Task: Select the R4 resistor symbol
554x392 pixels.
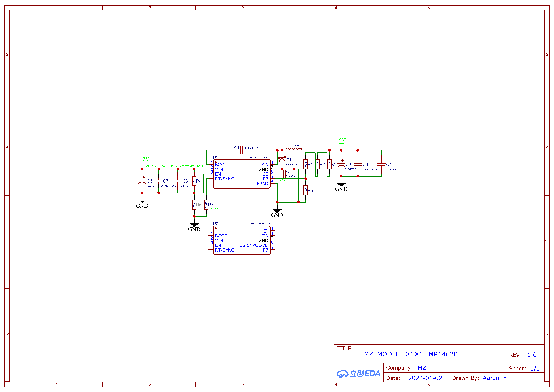Action: 194,181
